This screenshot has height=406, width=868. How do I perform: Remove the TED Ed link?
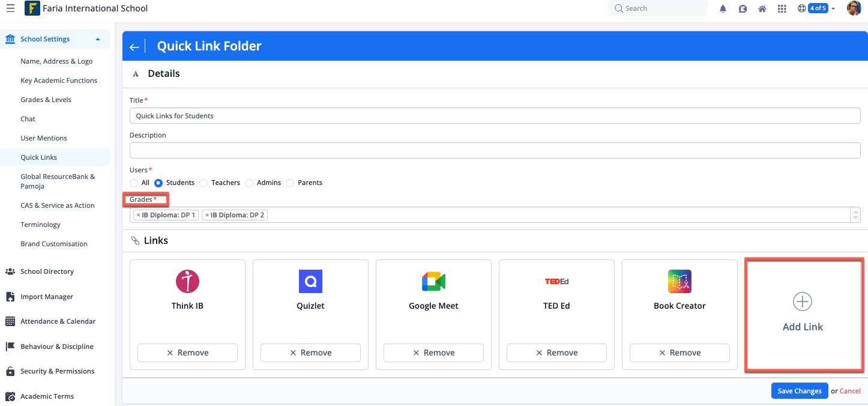tap(556, 353)
